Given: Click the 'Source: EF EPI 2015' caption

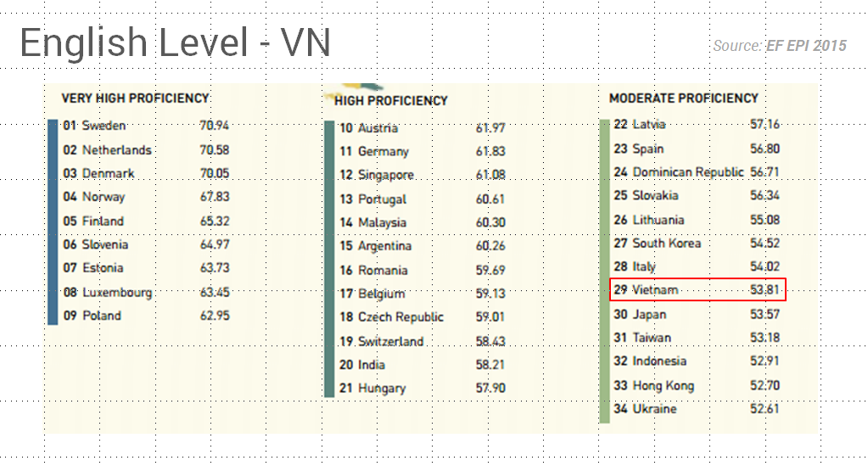Looking at the screenshot, I should 780,46.
